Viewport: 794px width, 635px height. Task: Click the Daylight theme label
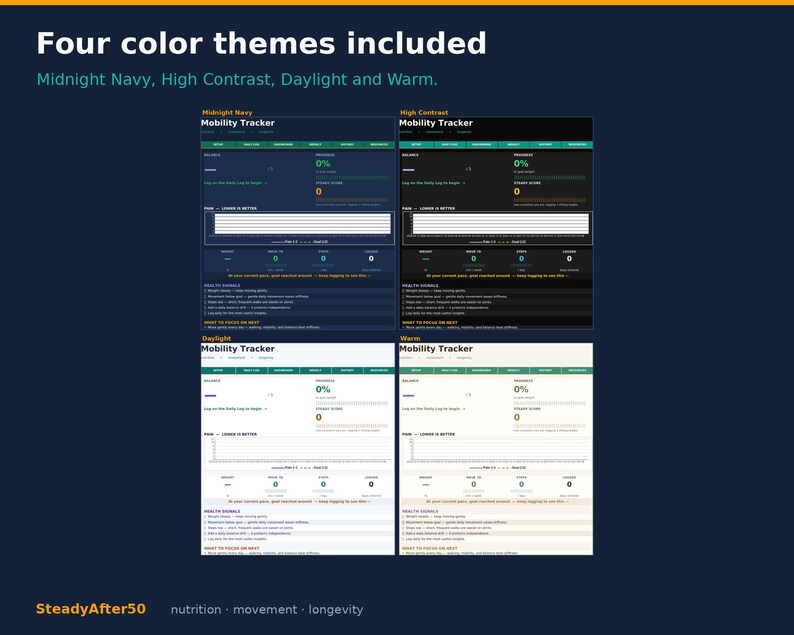point(216,338)
